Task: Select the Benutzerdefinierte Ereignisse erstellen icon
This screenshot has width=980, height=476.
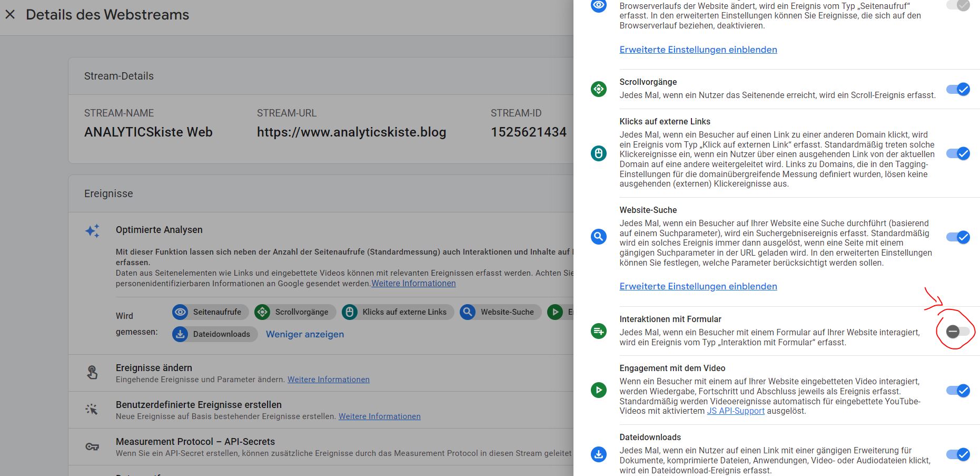Action: pyautogui.click(x=92, y=409)
